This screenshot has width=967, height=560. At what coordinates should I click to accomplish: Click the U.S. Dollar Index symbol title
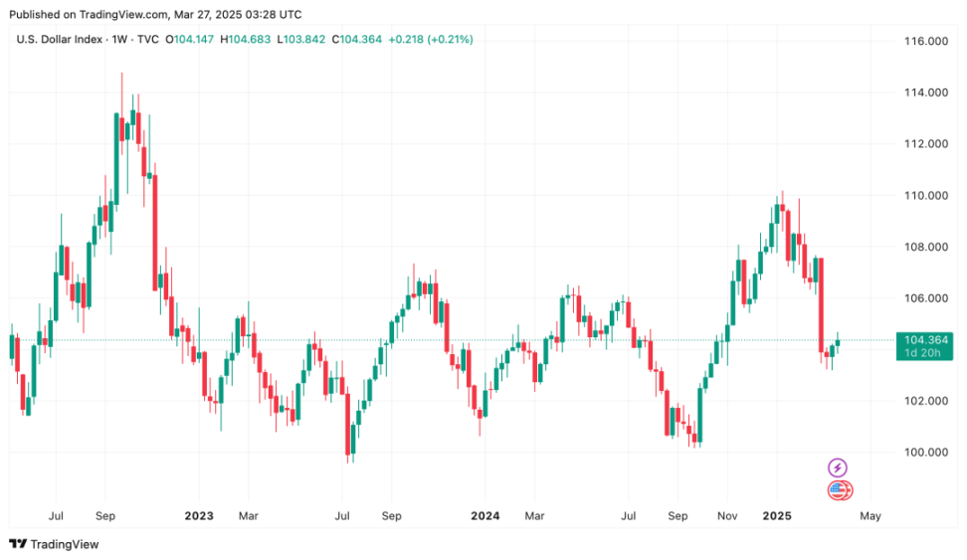(60, 40)
